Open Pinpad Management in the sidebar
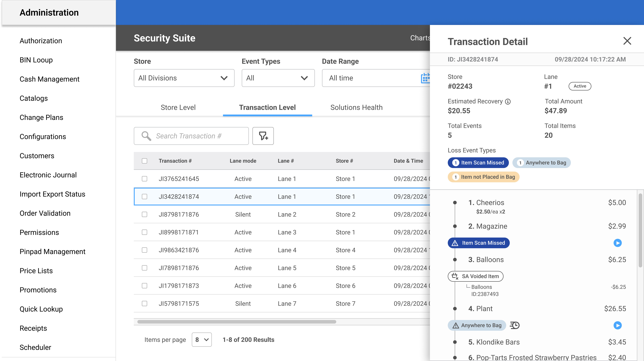 click(x=53, y=252)
